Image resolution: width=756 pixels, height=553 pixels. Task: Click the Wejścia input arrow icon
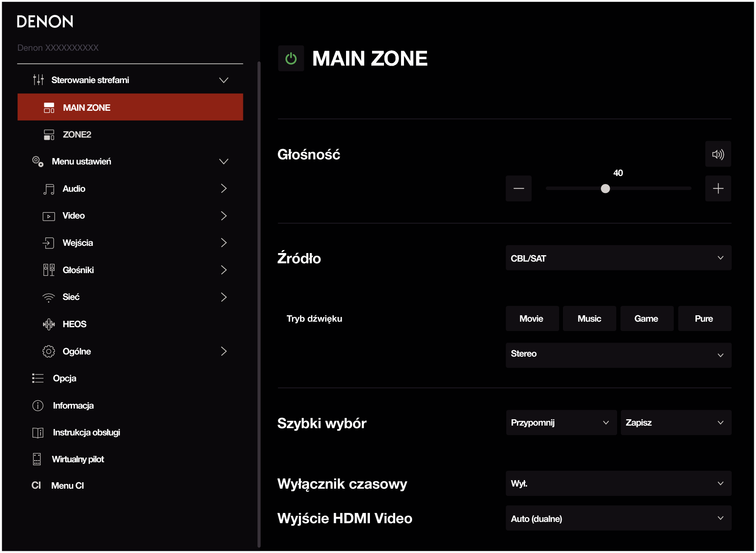[49, 243]
